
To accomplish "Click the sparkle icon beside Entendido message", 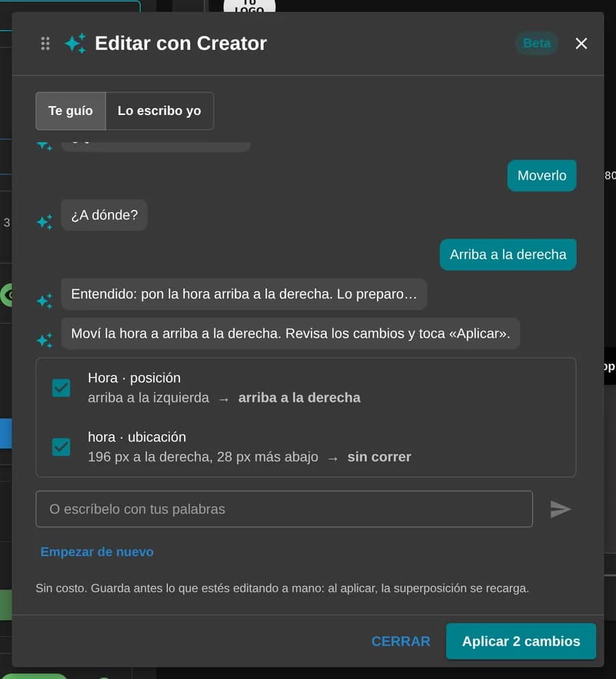I will [44, 301].
